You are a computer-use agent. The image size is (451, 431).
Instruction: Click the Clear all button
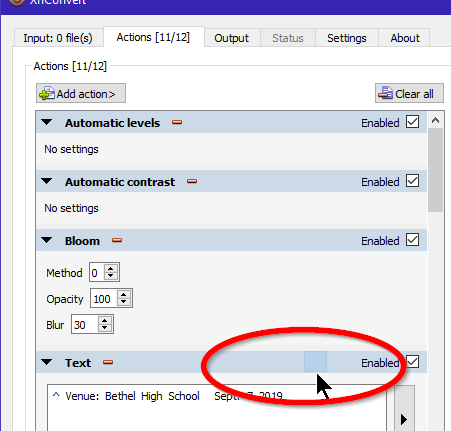pyautogui.click(x=409, y=93)
